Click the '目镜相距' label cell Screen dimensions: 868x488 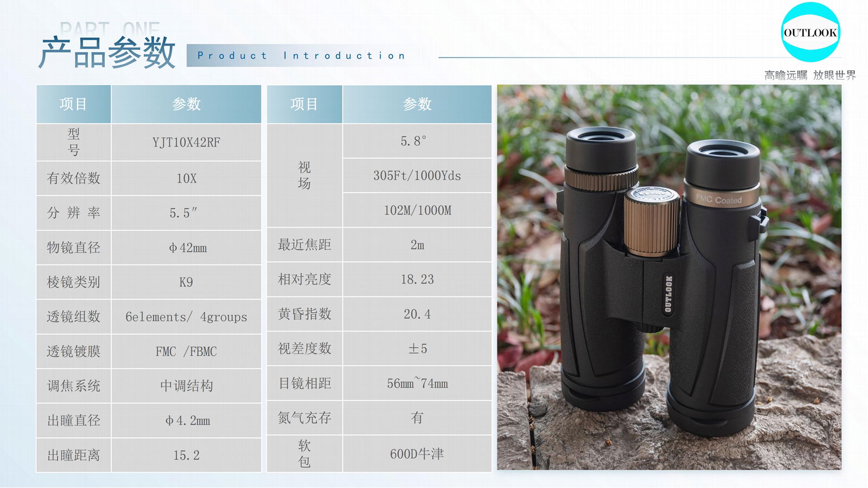[x=304, y=383]
